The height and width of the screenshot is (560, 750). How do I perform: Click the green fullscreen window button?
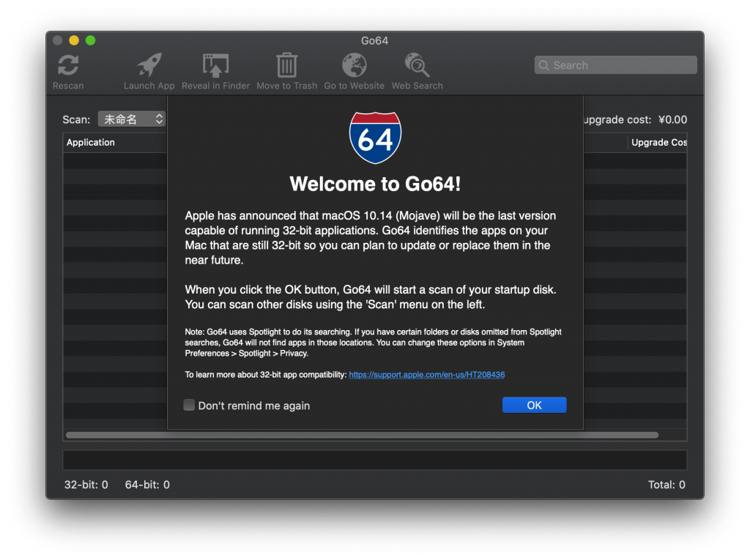pyautogui.click(x=91, y=40)
